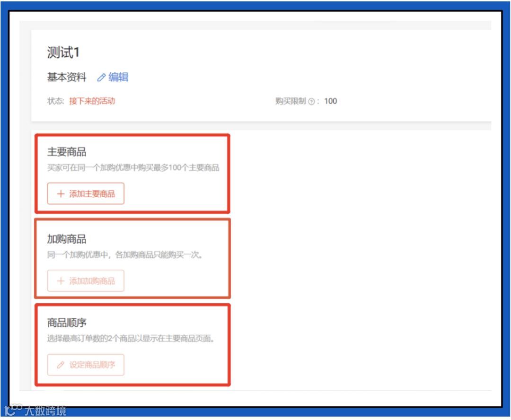
Task: Click the 商品顺序 section heading
Action: (x=67, y=323)
